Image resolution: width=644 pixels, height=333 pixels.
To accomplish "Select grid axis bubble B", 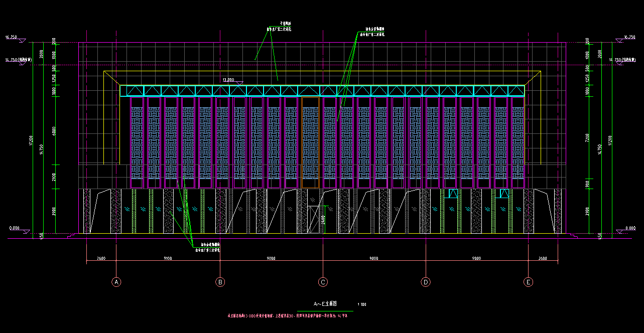I will pos(220,282).
